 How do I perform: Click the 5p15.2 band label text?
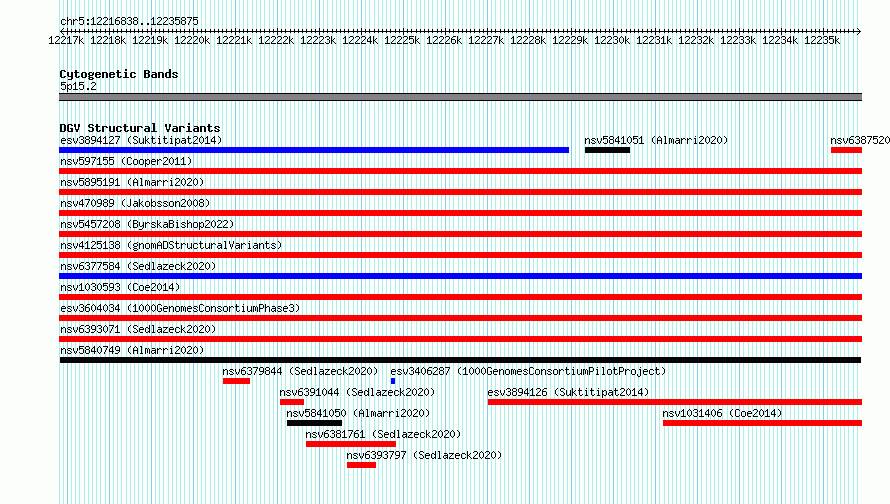(x=78, y=86)
